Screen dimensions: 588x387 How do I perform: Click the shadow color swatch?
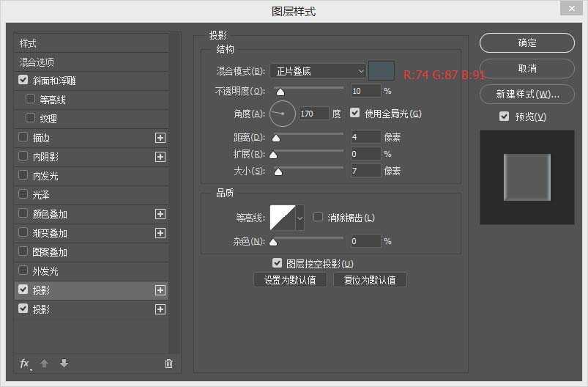tap(381, 70)
